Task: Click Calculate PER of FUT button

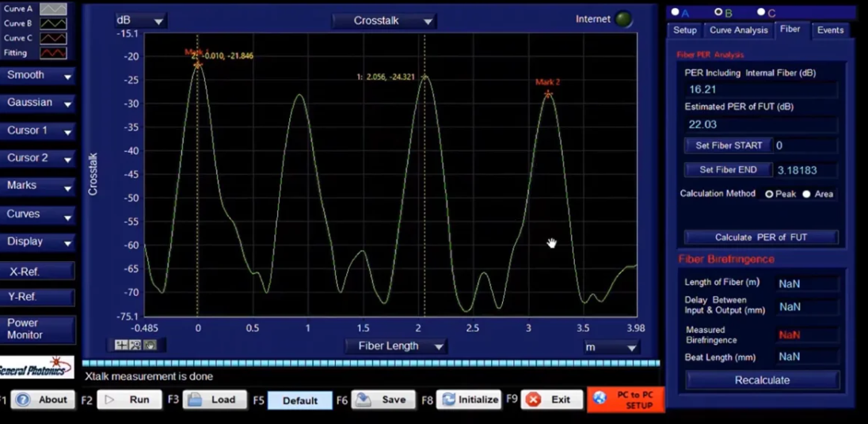Action: click(761, 237)
